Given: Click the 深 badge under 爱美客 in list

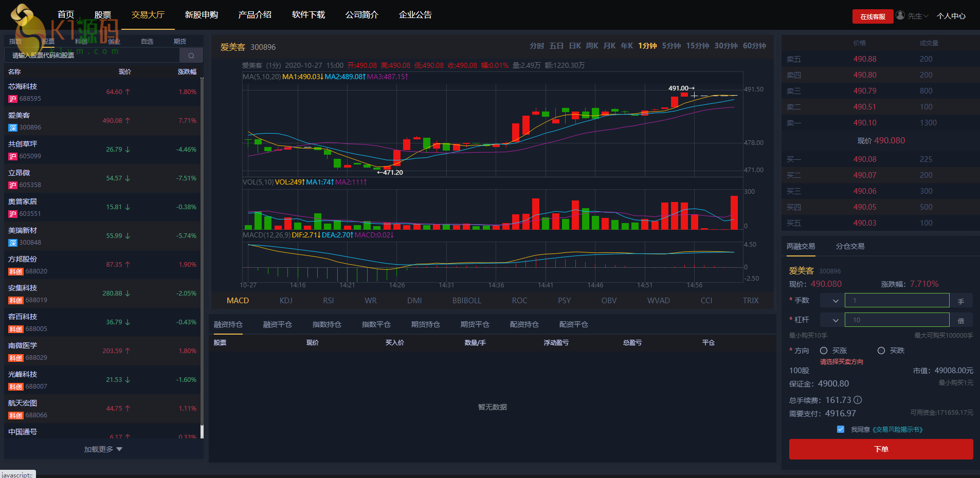Looking at the screenshot, I should 13,127.
